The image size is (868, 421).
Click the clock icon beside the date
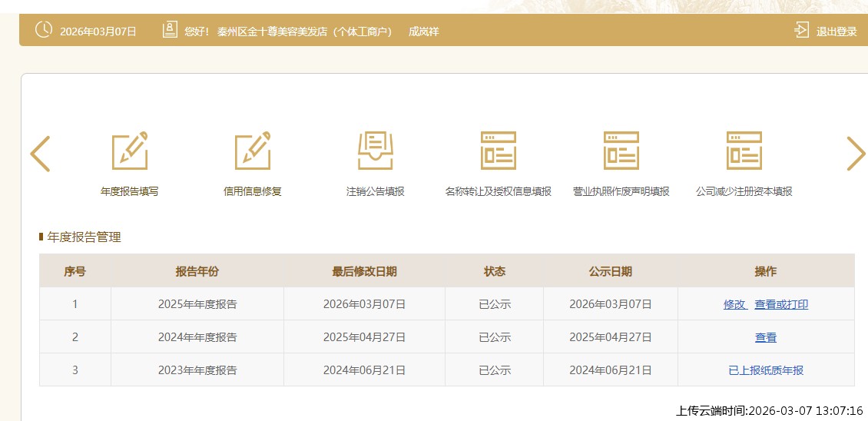45,31
